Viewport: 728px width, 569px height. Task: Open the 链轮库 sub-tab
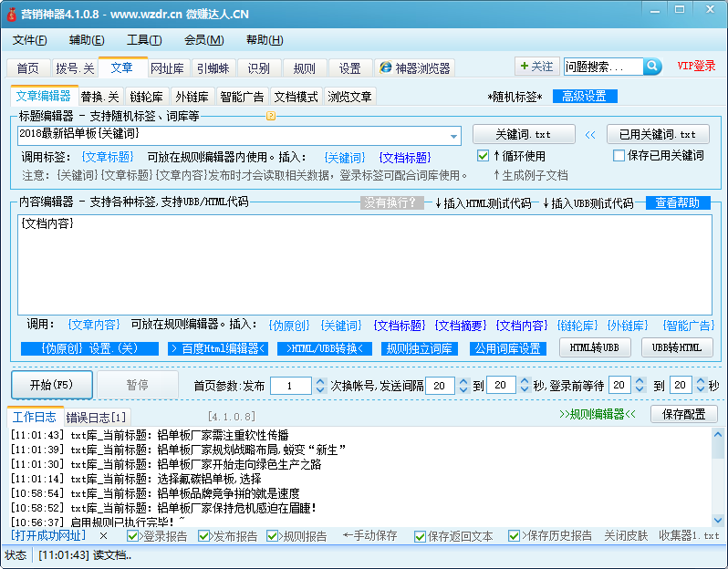(146, 97)
